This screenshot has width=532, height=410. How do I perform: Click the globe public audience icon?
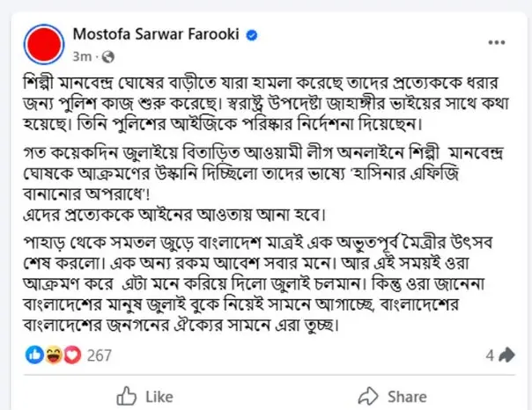point(108,57)
